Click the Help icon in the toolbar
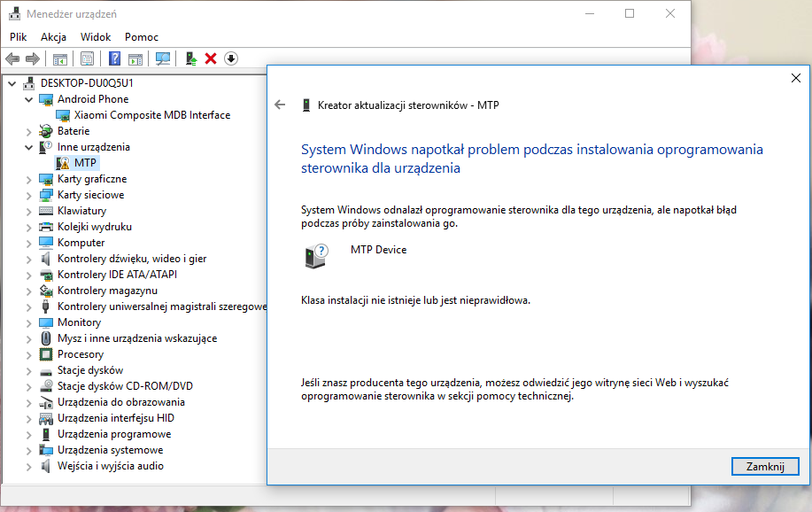Screen dimensions: 812x512 click(x=114, y=58)
